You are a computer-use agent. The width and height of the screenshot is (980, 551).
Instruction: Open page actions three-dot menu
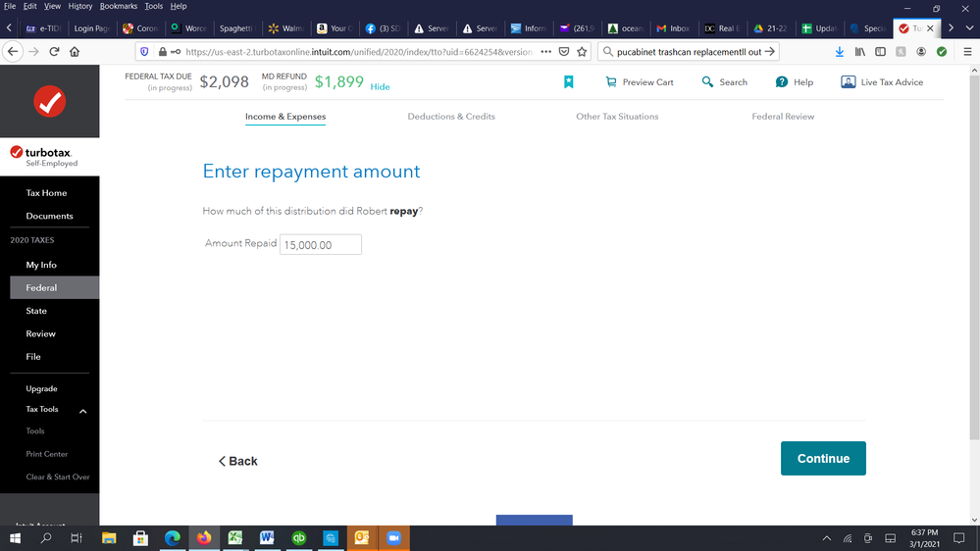(545, 52)
